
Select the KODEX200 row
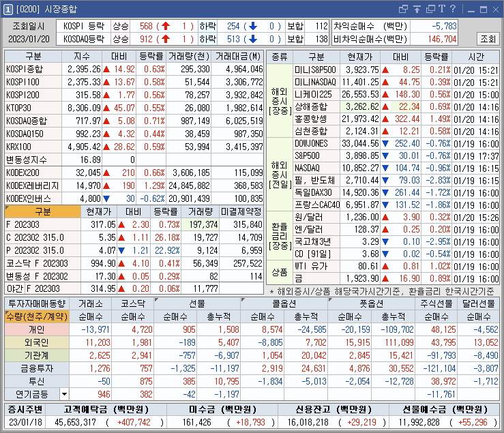(x=134, y=173)
